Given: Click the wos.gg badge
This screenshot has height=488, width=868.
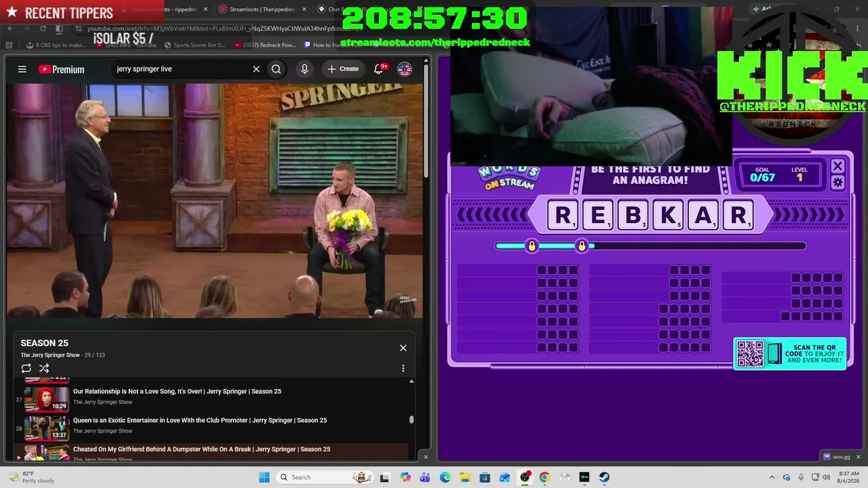Looking at the screenshot, I should click(x=835, y=456).
